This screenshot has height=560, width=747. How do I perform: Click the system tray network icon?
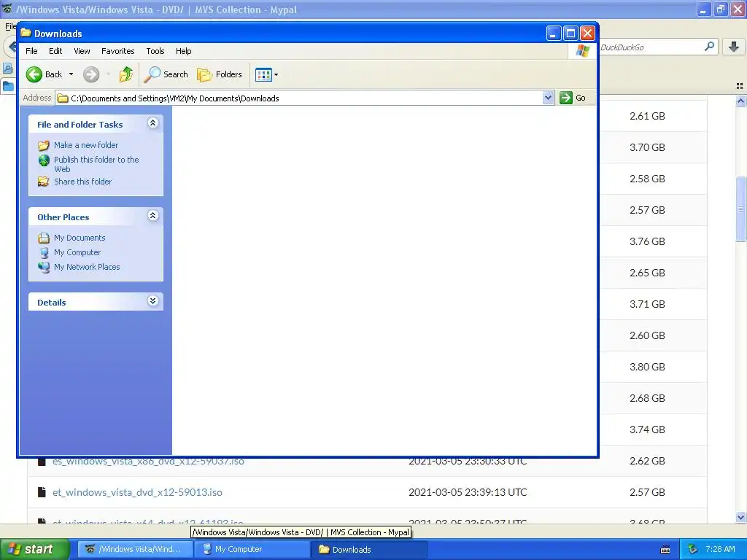coord(693,549)
